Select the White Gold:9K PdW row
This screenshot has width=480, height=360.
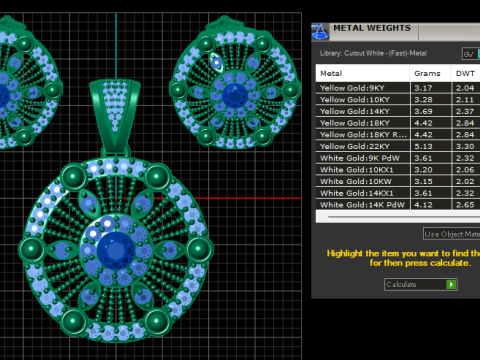pyautogui.click(x=398, y=158)
